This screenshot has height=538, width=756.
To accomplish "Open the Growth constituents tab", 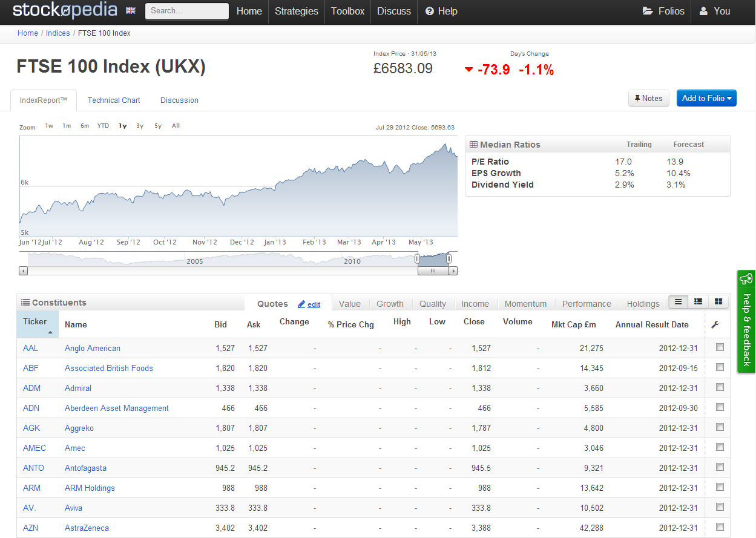I will pos(390,304).
